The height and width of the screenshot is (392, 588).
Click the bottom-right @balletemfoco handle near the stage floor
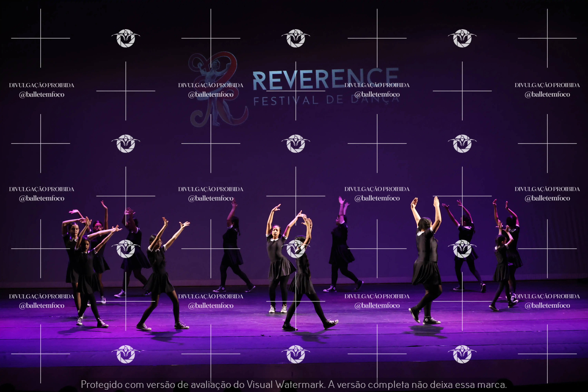click(x=547, y=305)
